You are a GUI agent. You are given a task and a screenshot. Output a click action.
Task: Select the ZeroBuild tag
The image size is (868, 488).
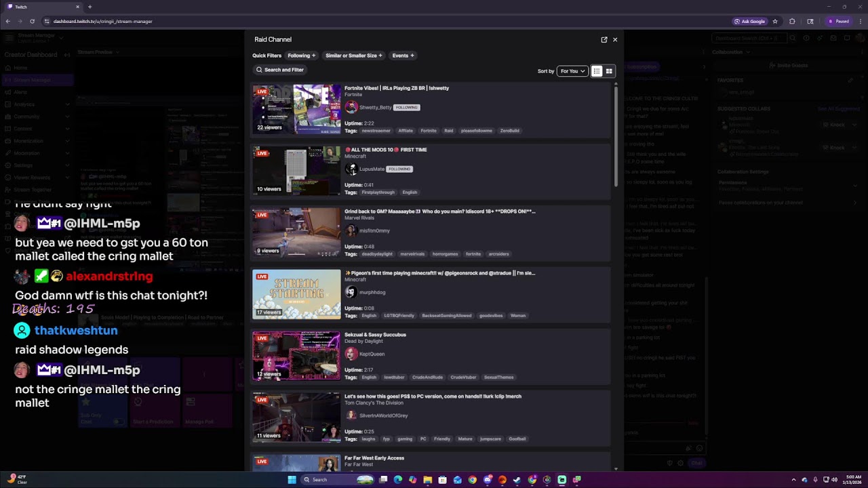pyautogui.click(x=509, y=131)
